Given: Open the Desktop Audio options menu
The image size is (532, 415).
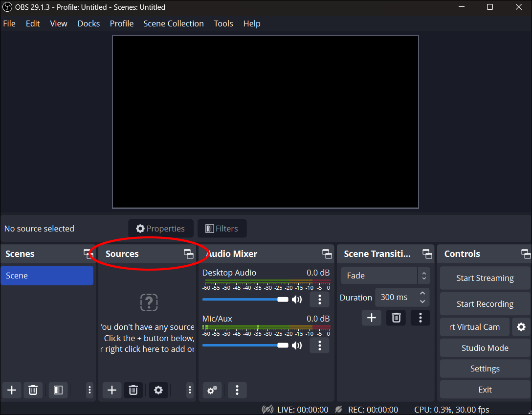Looking at the screenshot, I should pos(319,299).
